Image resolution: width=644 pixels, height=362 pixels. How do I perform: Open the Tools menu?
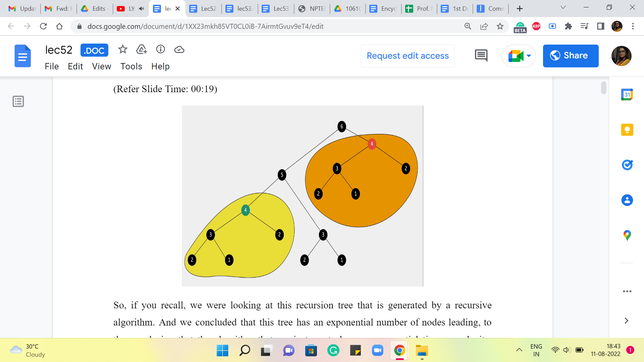click(131, 66)
